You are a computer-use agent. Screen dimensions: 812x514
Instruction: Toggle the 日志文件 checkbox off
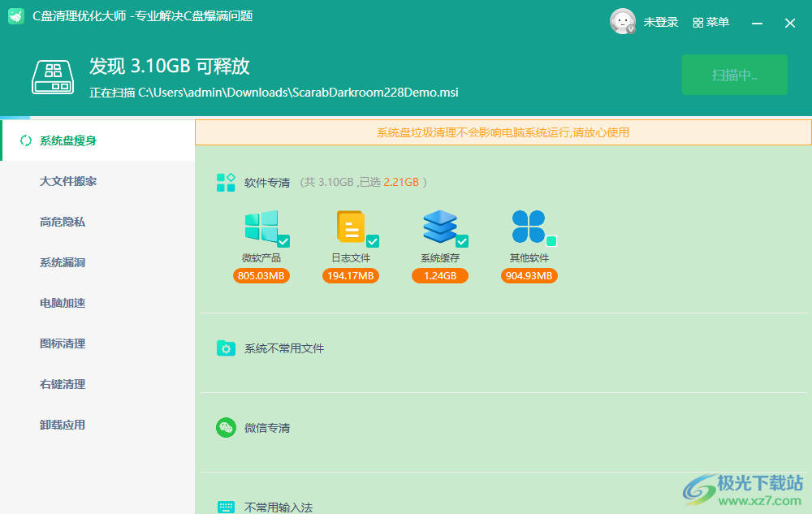point(373,240)
